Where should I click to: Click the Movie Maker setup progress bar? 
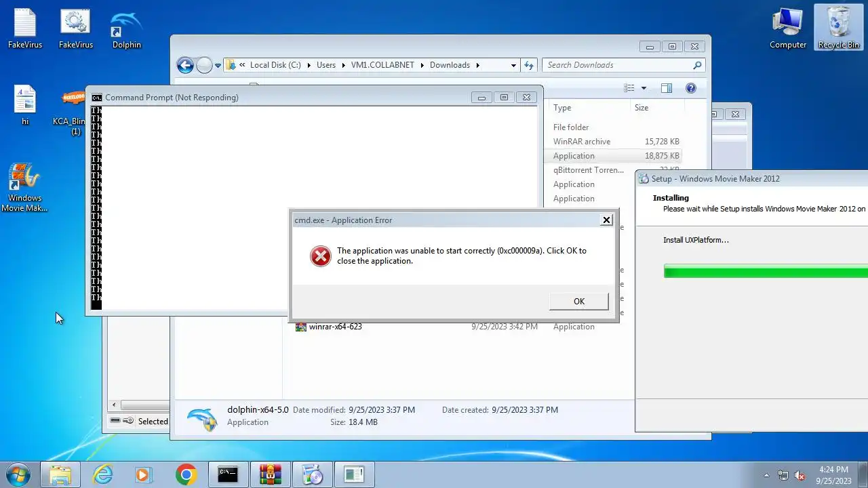click(766, 272)
